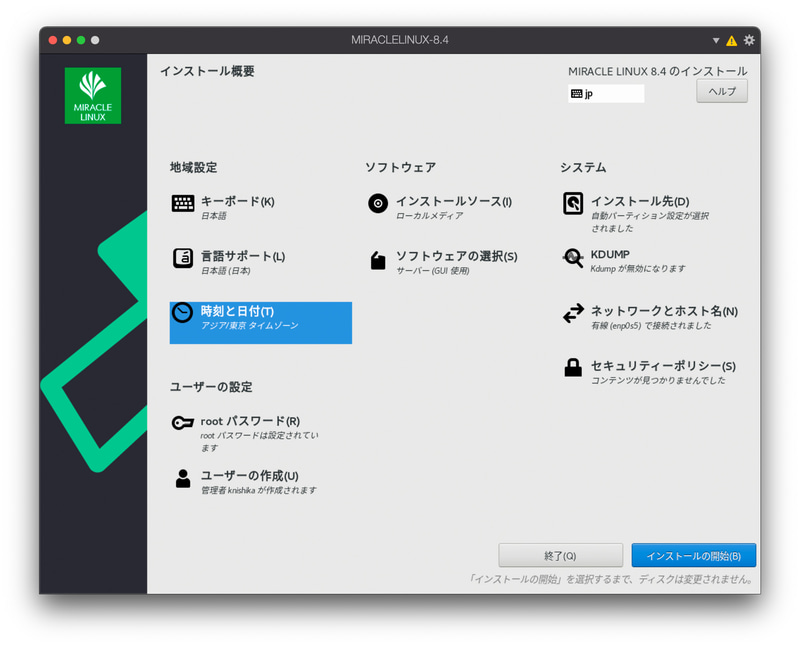The width and height of the screenshot is (800, 646).
Task: Click the clock icon for 時刻と日付
Action: click(182, 312)
